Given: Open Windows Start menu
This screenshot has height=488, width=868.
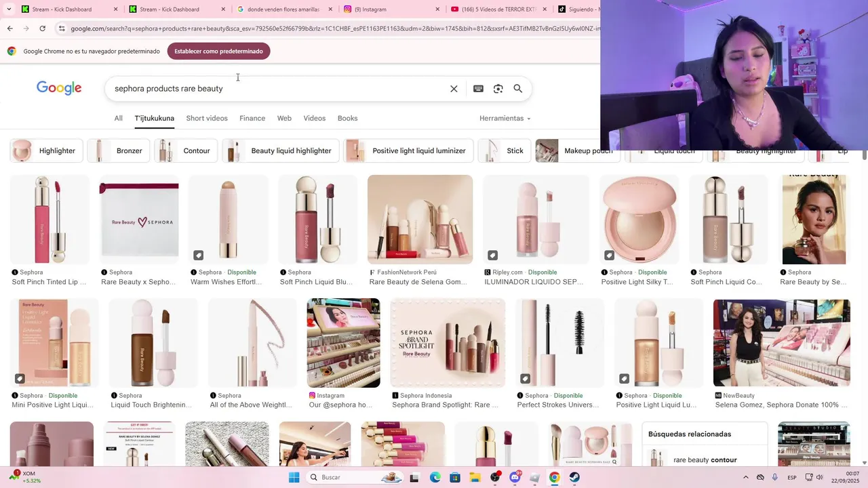Looking at the screenshot, I should click(x=294, y=477).
